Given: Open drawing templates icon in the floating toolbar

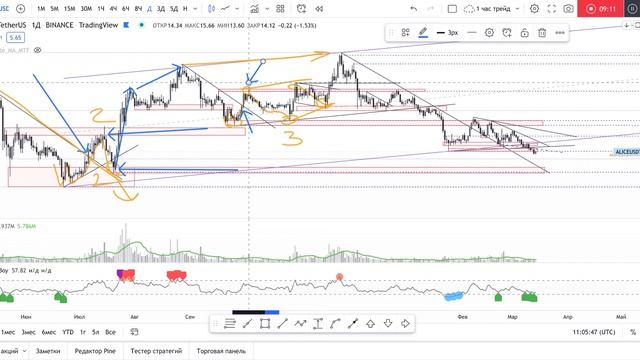Looking at the screenshot, I should (x=405, y=33).
